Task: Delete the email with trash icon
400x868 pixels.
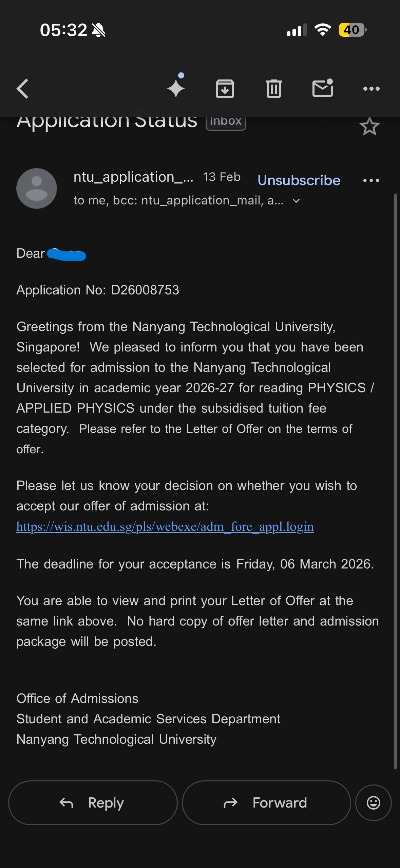Action: [x=274, y=89]
